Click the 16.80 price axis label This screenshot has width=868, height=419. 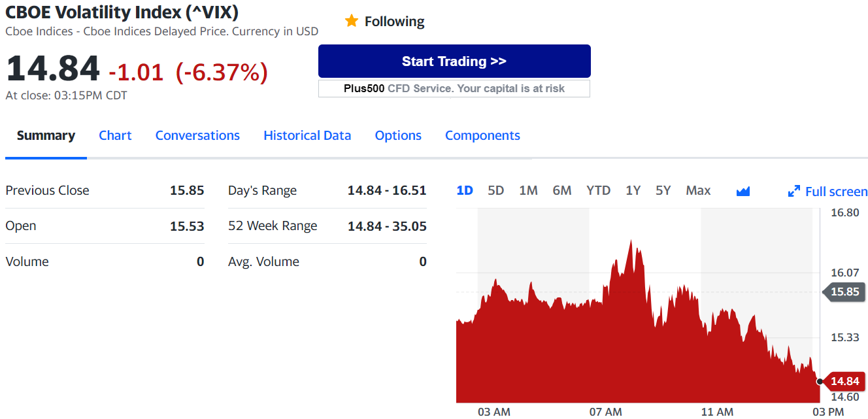(x=845, y=212)
